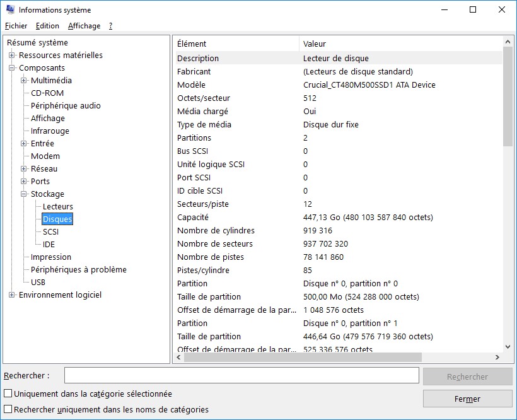This screenshot has height=420, width=517.
Task: Open the Affichage menu
Action: (84, 26)
